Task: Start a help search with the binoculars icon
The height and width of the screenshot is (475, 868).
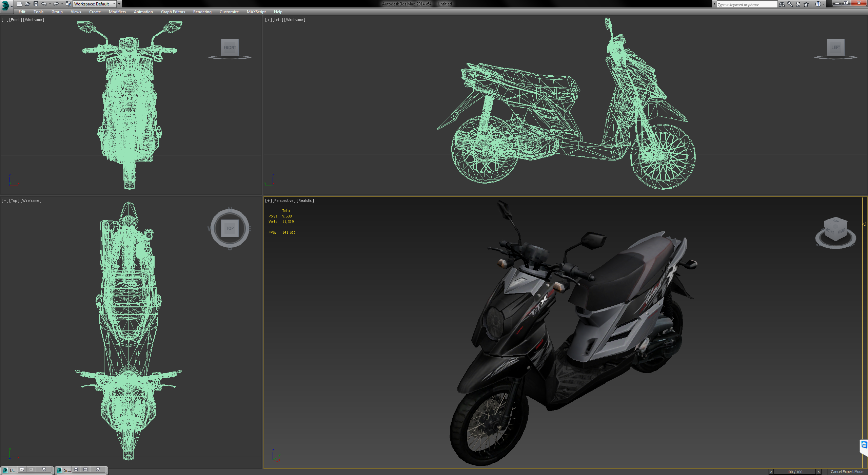Action: 782,4
